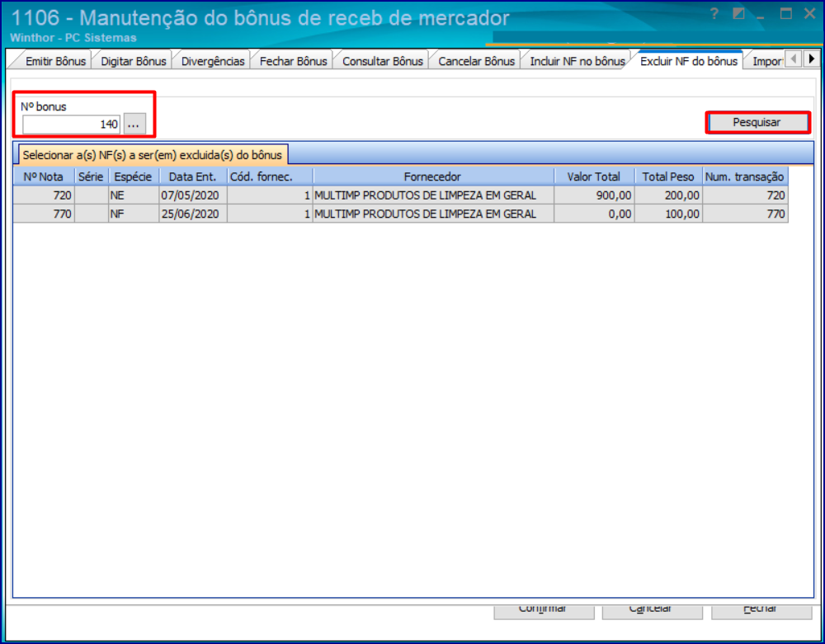This screenshot has height=644, width=825.
Task: Click Total Peso cell 200,00
Action: coord(668,195)
